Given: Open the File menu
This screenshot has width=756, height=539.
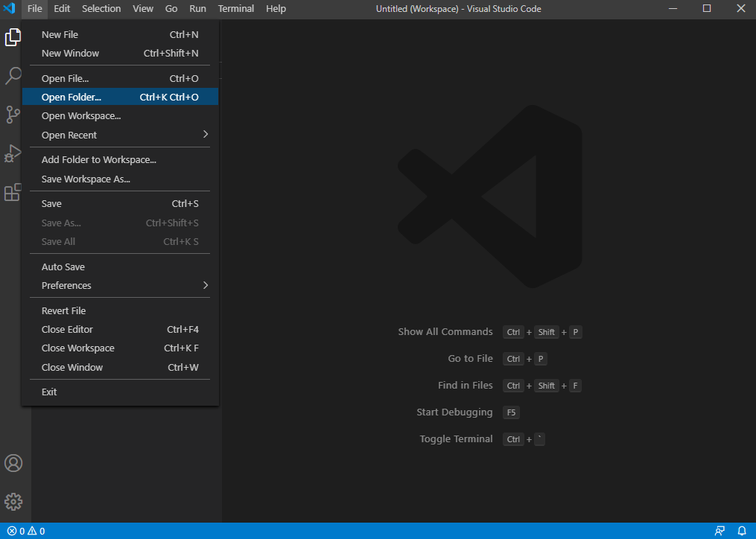Looking at the screenshot, I should (35, 9).
